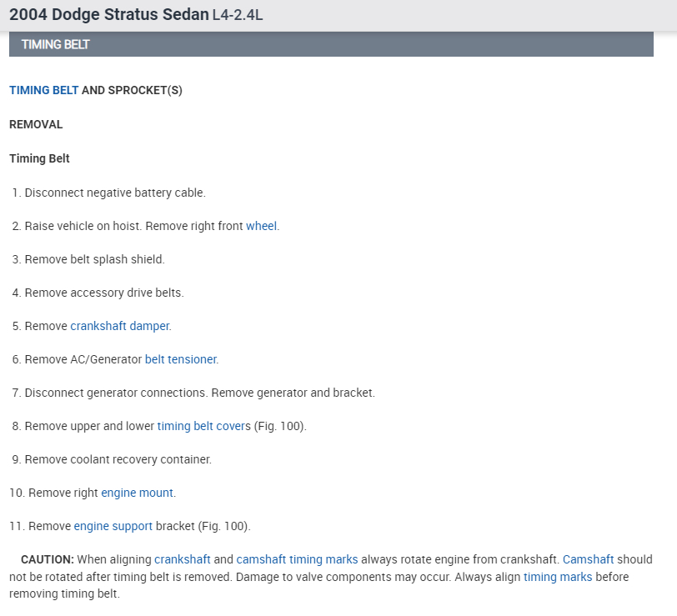Click the crankshaft link in the caution note
The height and width of the screenshot is (616, 677).
[182, 559]
